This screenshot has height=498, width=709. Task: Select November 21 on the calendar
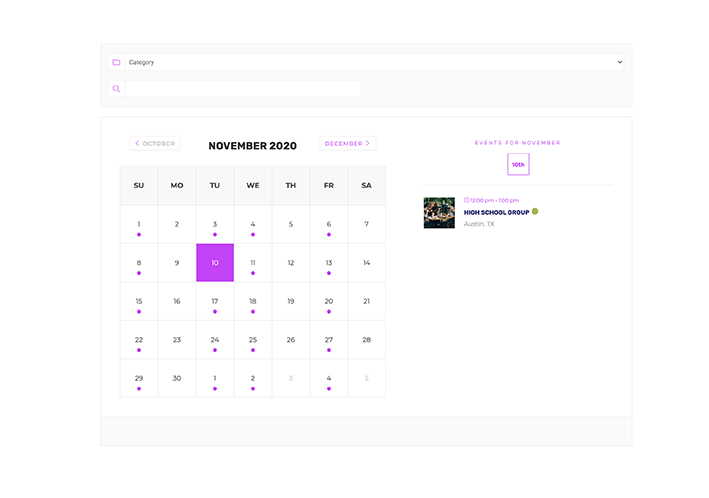(367, 301)
